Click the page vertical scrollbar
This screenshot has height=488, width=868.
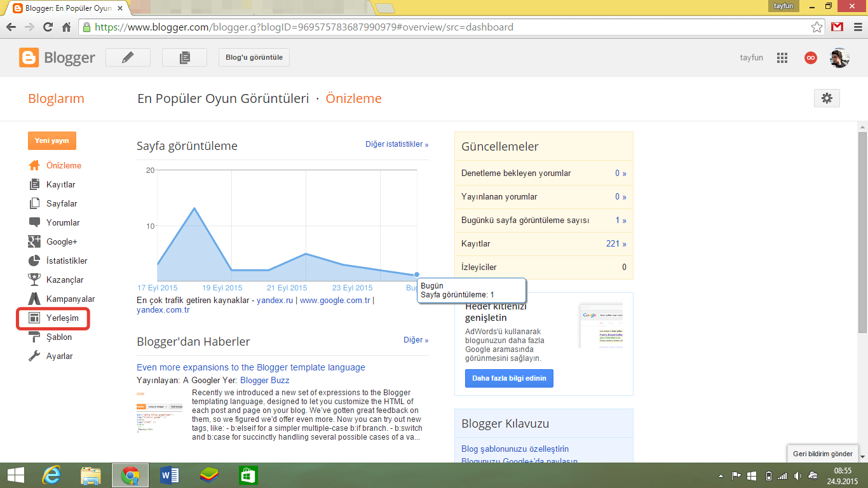tap(862, 232)
